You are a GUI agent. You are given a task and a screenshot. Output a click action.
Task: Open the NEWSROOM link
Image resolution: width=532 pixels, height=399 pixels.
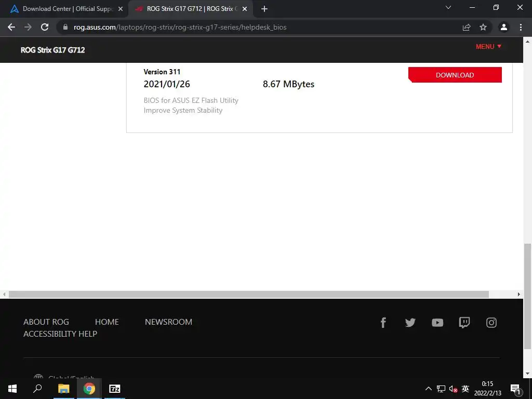[x=169, y=322]
